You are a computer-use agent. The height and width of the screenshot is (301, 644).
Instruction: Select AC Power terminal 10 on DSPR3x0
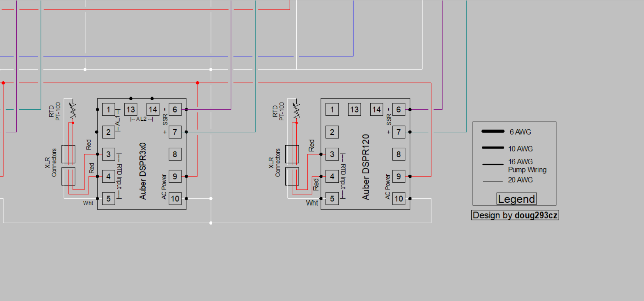(175, 199)
